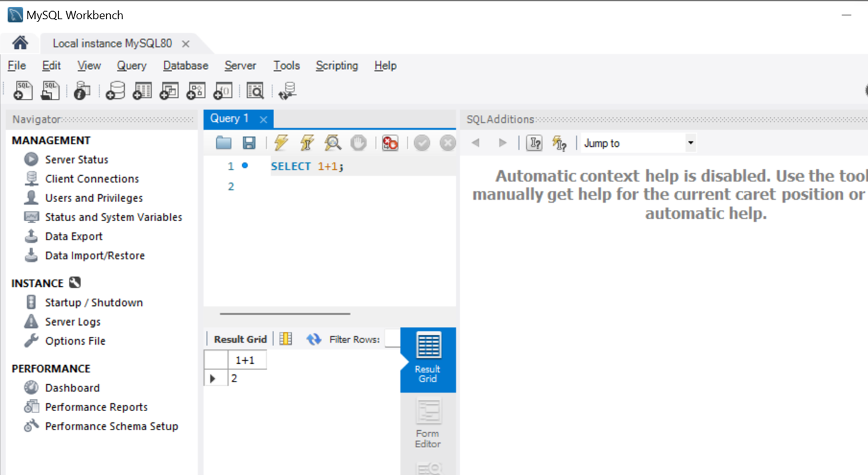Open the Scripting menu
Image resolution: width=868 pixels, height=475 pixels.
(336, 66)
